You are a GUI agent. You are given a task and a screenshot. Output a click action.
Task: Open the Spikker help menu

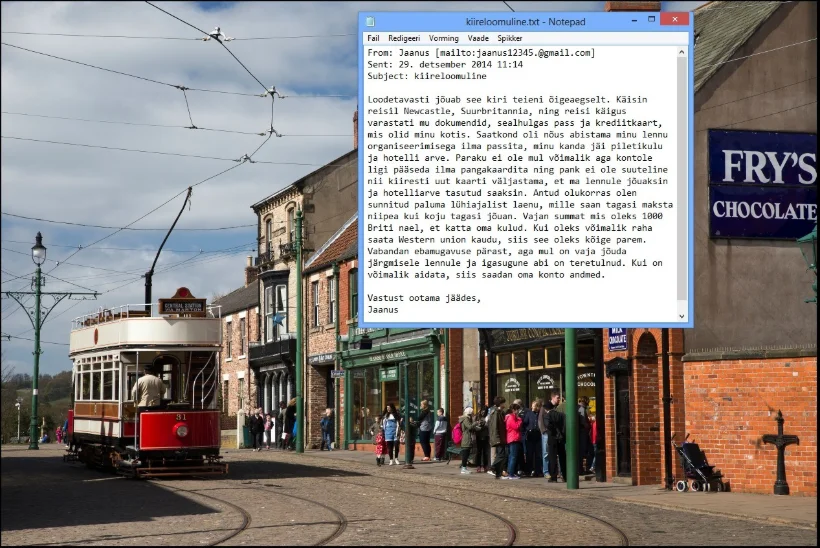click(x=509, y=38)
